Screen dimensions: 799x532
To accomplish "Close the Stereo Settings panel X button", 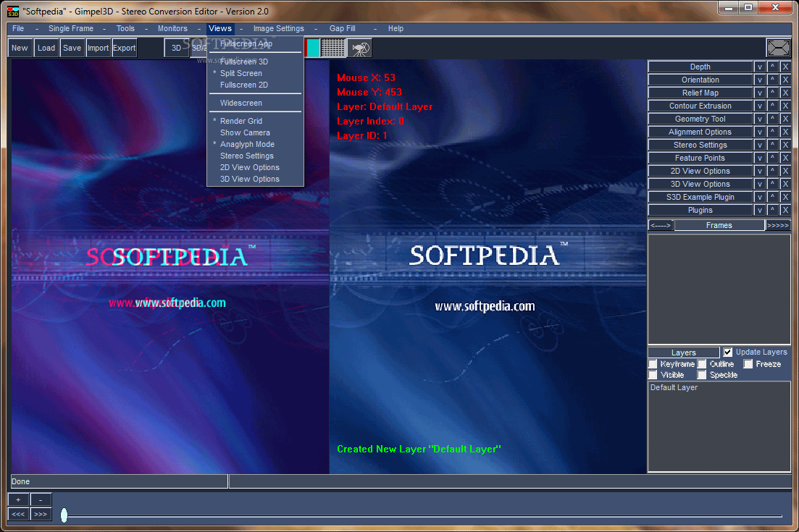I will [785, 145].
